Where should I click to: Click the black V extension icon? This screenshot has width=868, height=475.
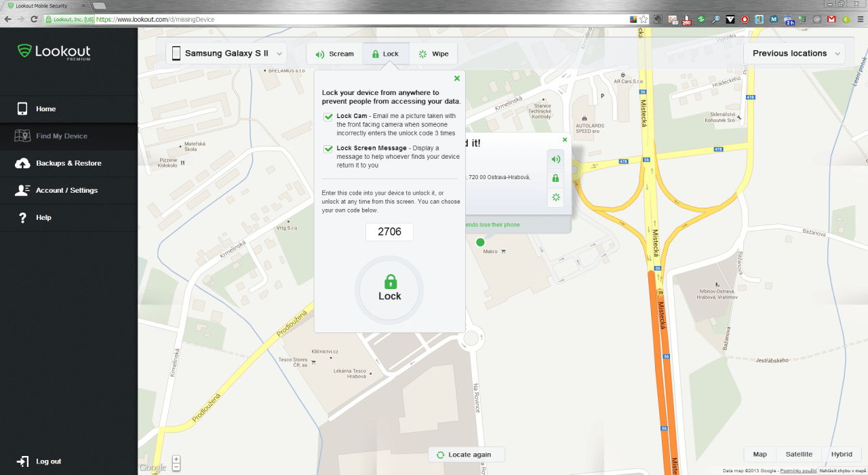730,20
